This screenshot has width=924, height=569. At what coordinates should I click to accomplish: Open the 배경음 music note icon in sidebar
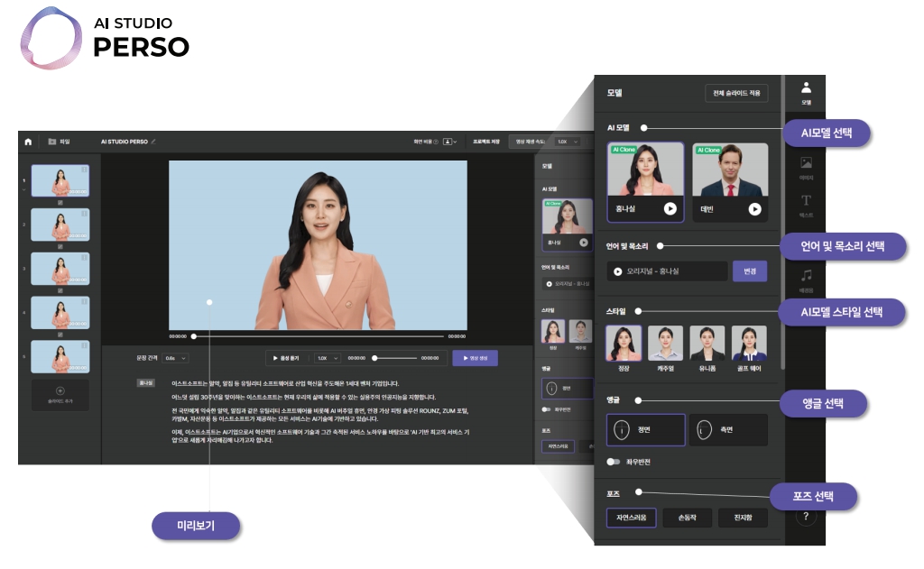pyautogui.click(x=806, y=280)
